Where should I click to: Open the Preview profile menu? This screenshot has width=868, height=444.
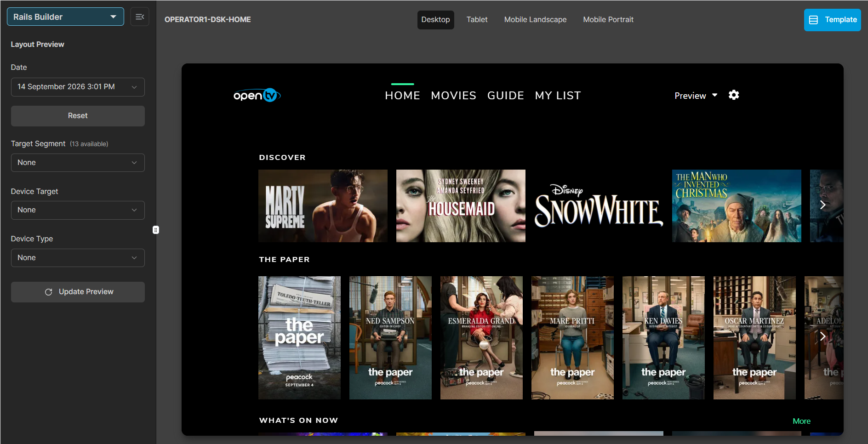[696, 96]
